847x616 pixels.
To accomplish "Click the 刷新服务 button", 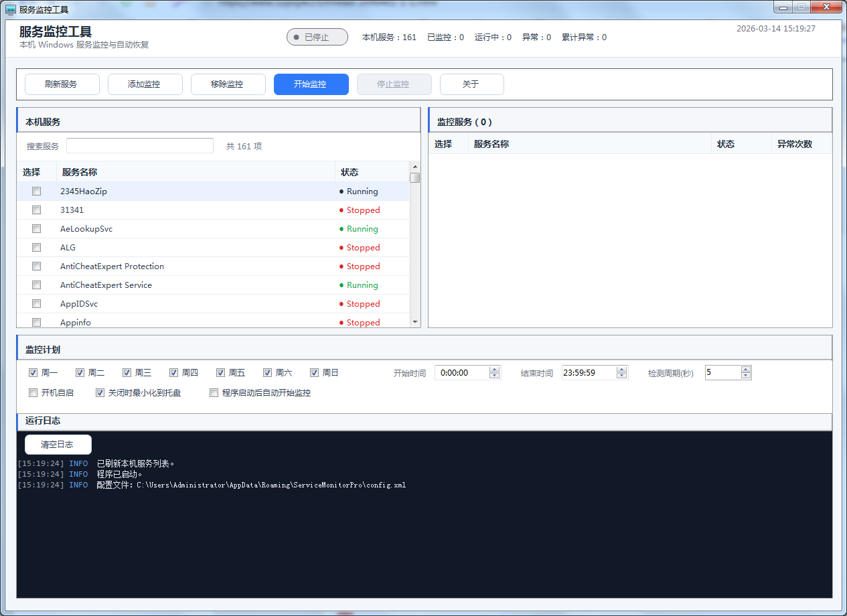I will point(62,84).
